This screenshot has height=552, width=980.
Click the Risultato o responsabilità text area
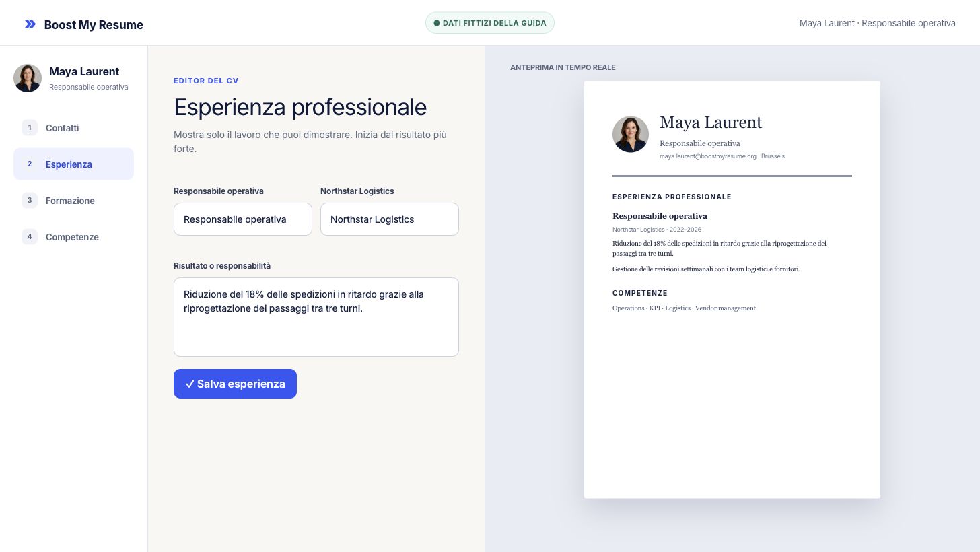tap(316, 317)
